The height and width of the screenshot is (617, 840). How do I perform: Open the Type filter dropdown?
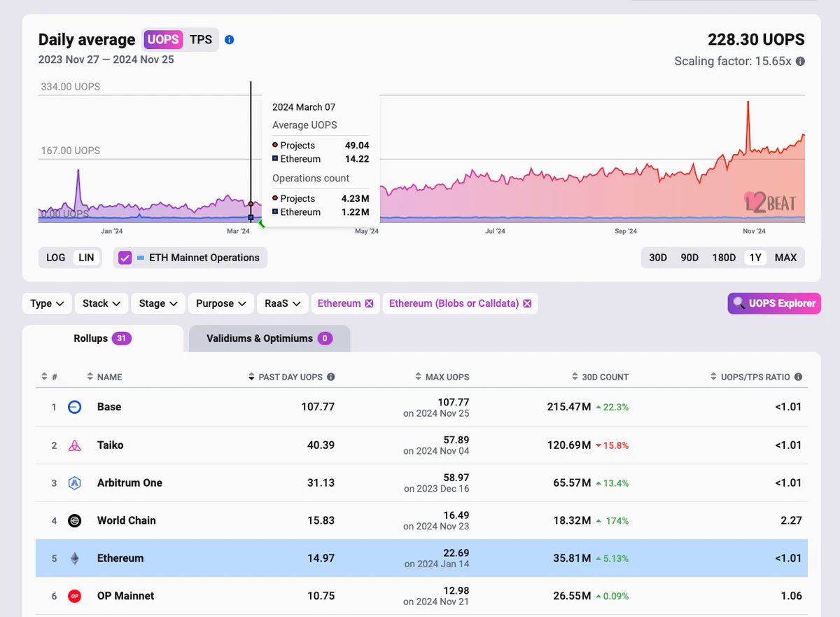(47, 303)
